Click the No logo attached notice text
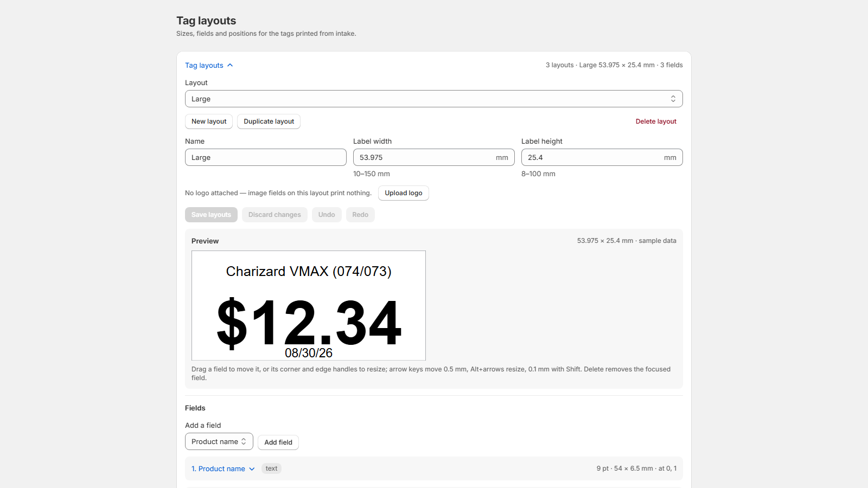The image size is (868, 488). pos(278,193)
